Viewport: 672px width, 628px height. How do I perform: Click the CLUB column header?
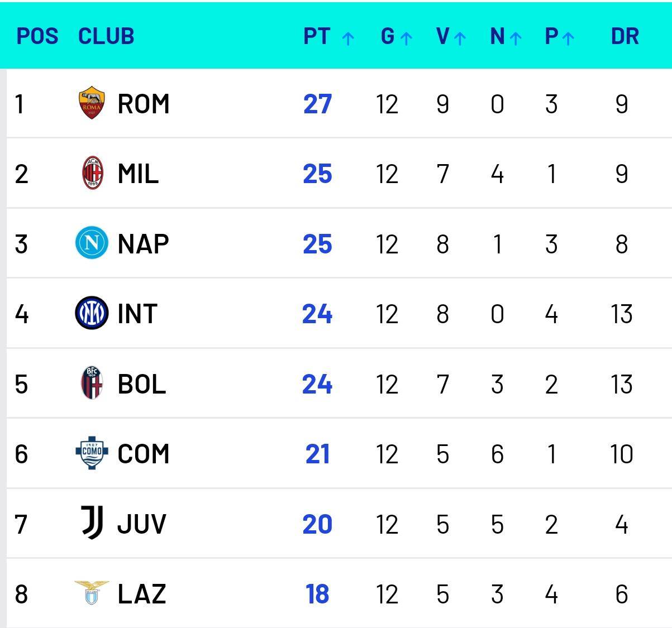pyautogui.click(x=106, y=36)
